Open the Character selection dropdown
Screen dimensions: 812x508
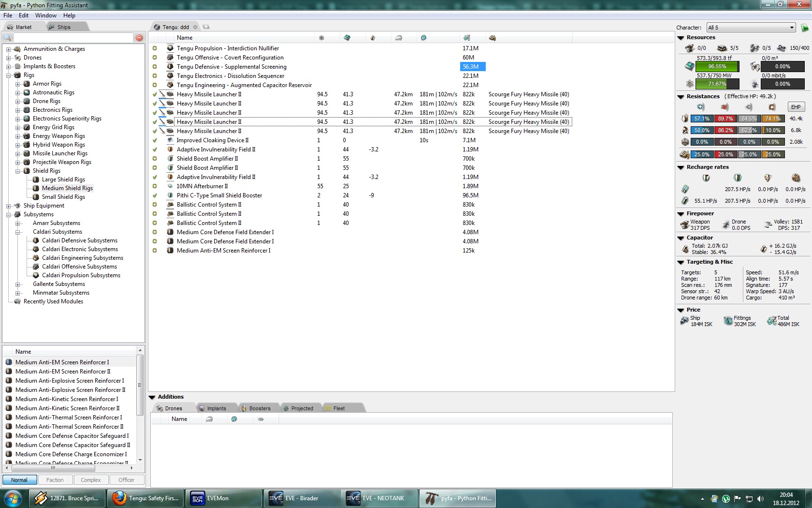pos(751,28)
